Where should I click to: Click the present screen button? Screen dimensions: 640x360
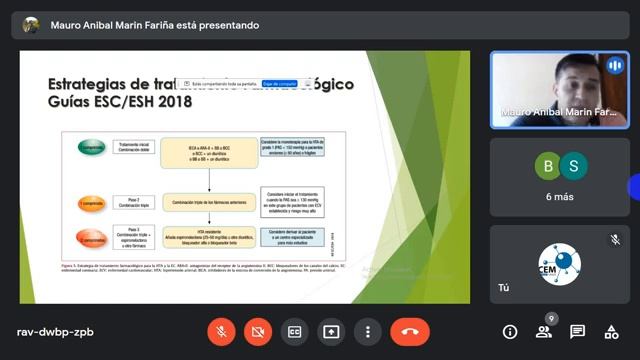pos(331,332)
